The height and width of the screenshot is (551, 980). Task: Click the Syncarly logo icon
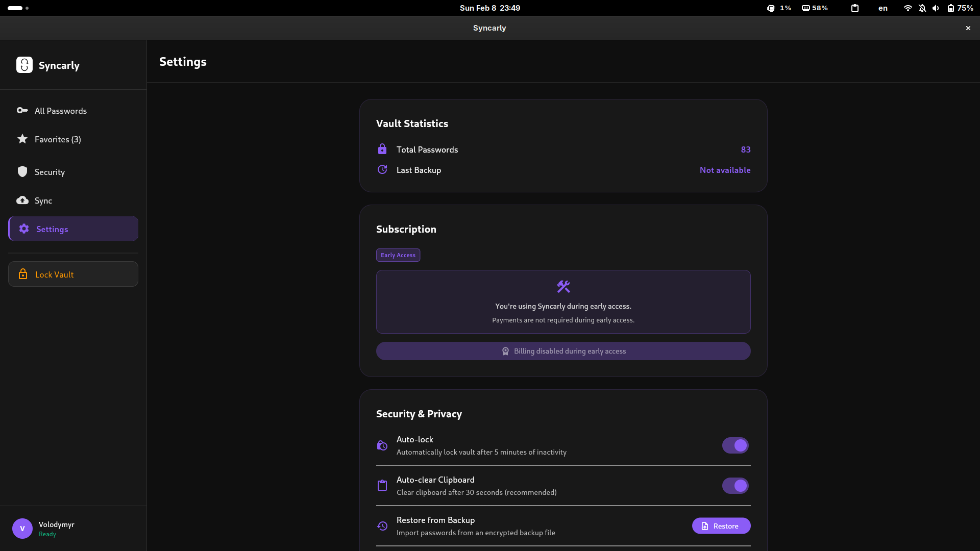[24, 65]
